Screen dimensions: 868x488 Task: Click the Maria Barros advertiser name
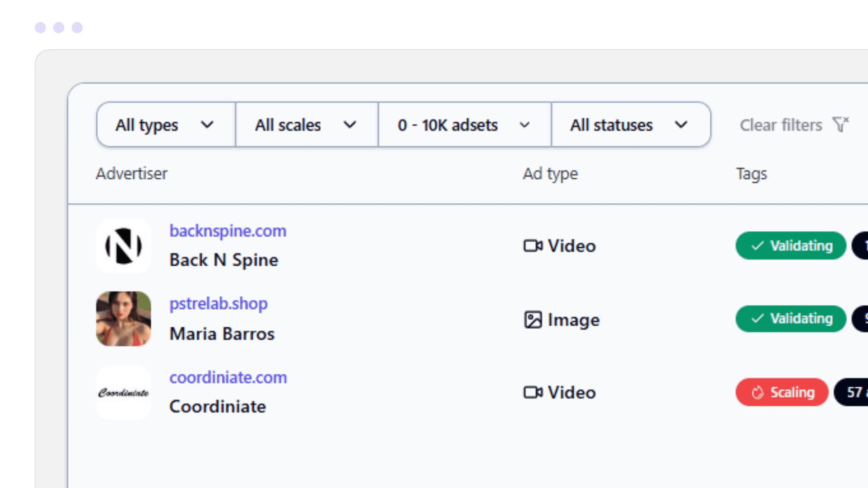click(x=222, y=334)
